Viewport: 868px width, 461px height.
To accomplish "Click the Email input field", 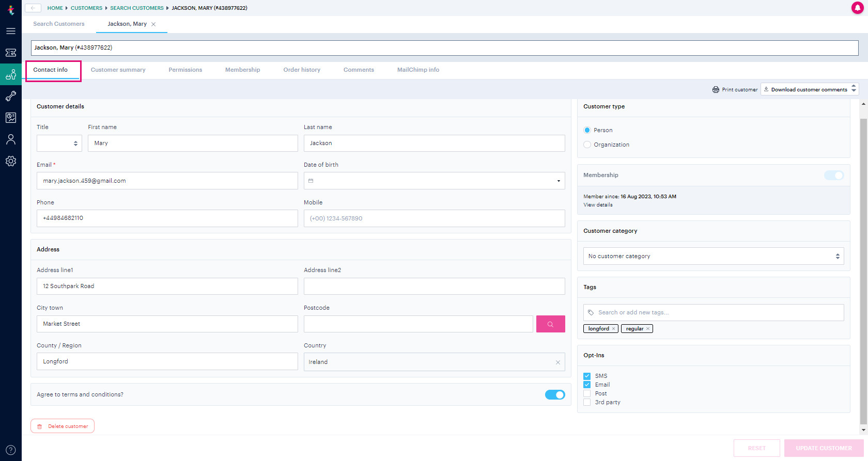I will coord(167,181).
